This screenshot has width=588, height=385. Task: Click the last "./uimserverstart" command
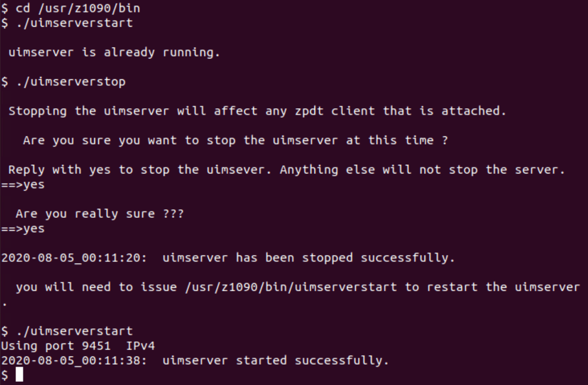74,331
